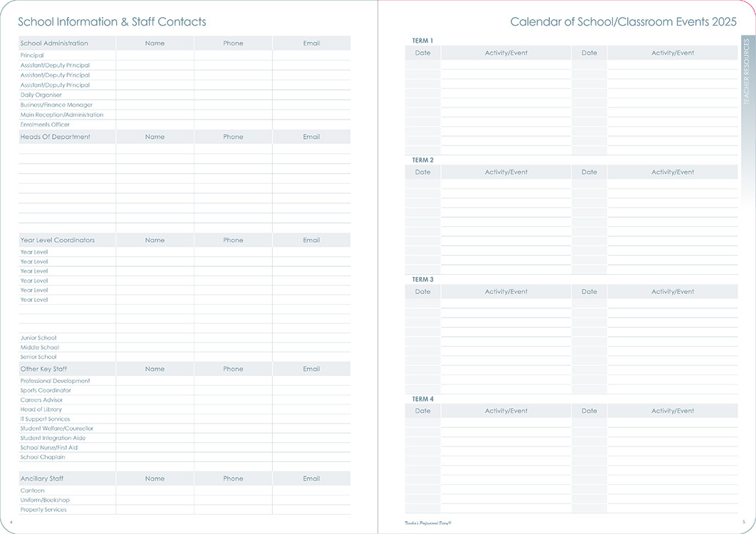756x534 pixels.
Task: Click the IT Support Services row label
Action: tap(46, 419)
